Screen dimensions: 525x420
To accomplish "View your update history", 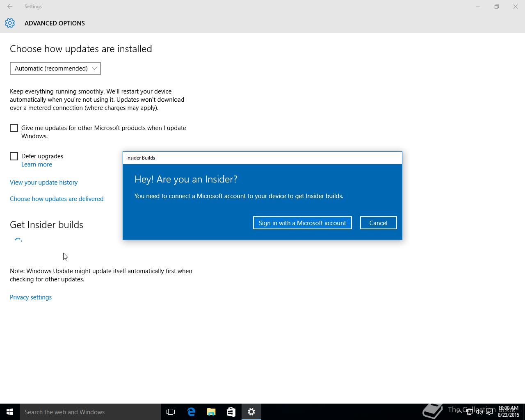I will 43,183.
